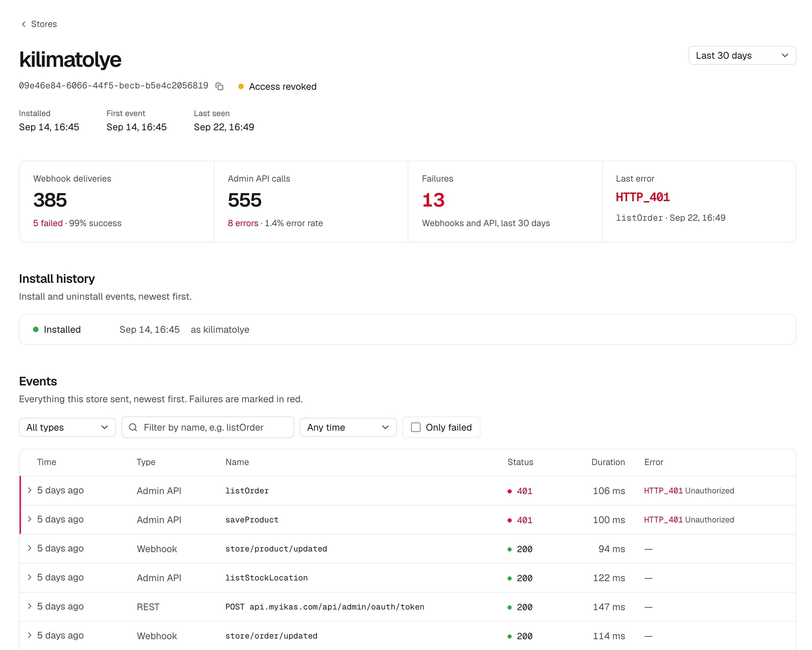The height and width of the screenshot is (650, 812).
Task: Open the Last 30 days range dropdown
Action: (x=742, y=55)
